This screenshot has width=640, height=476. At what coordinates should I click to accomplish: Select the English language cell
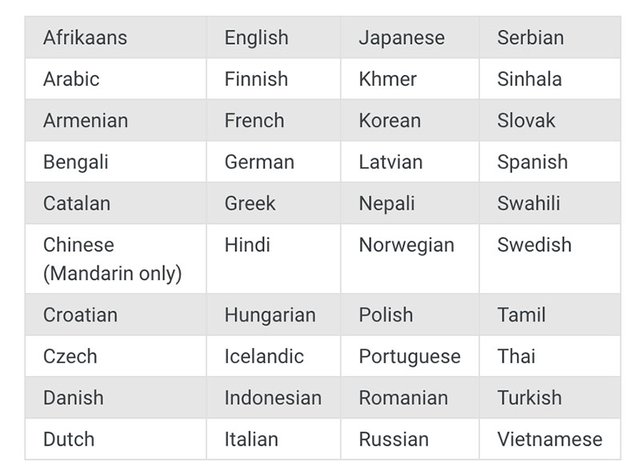coord(256,38)
